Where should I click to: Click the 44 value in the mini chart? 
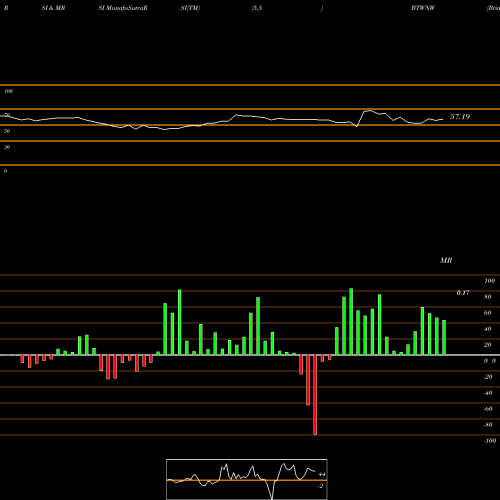click(322, 474)
